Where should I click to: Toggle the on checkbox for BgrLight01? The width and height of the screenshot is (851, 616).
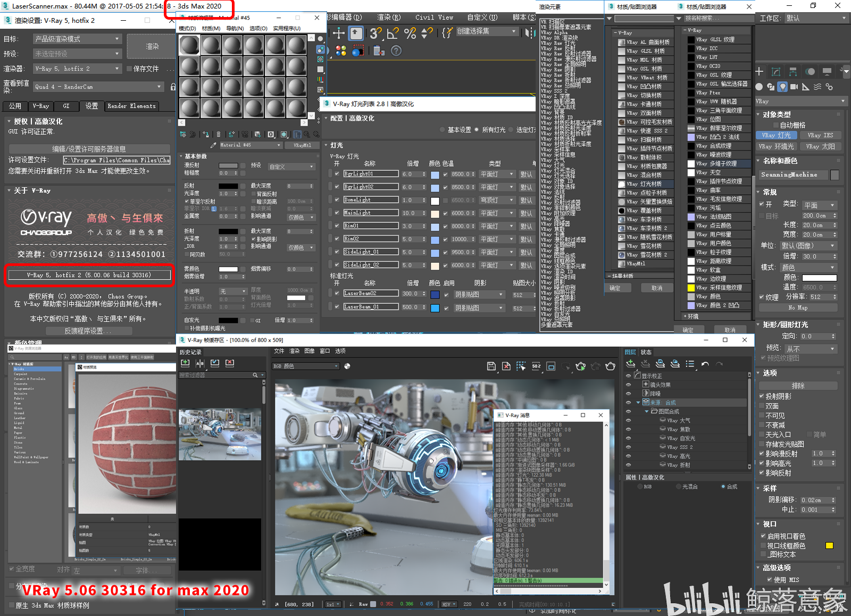[337, 174]
